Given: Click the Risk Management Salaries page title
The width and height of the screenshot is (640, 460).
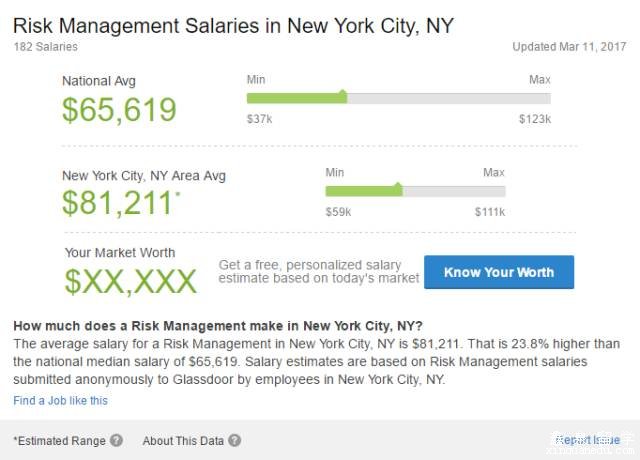Looking at the screenshot, I should pyautogui.click(x=233, y=26).
